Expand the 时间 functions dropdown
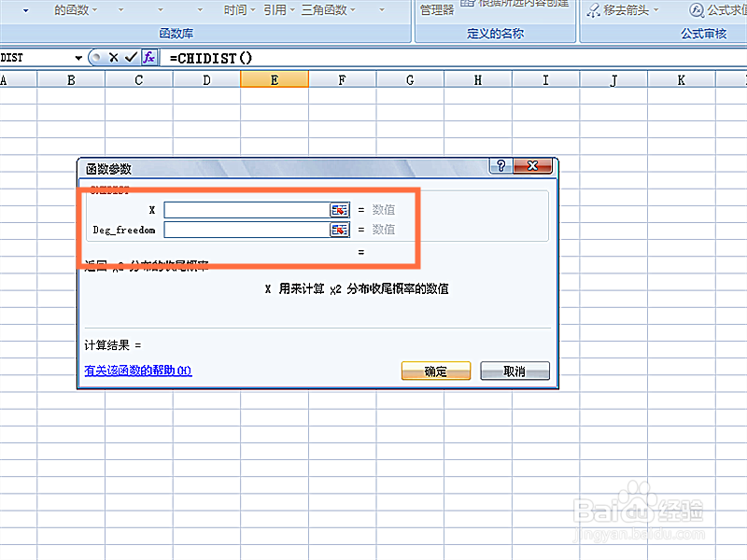747x560 pixels. [x=253, y=10]
